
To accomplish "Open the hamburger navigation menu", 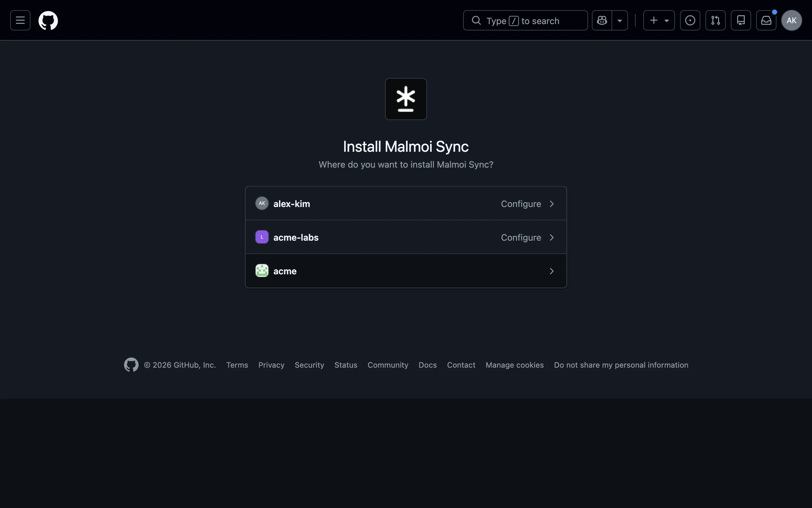I will (20, 21).
